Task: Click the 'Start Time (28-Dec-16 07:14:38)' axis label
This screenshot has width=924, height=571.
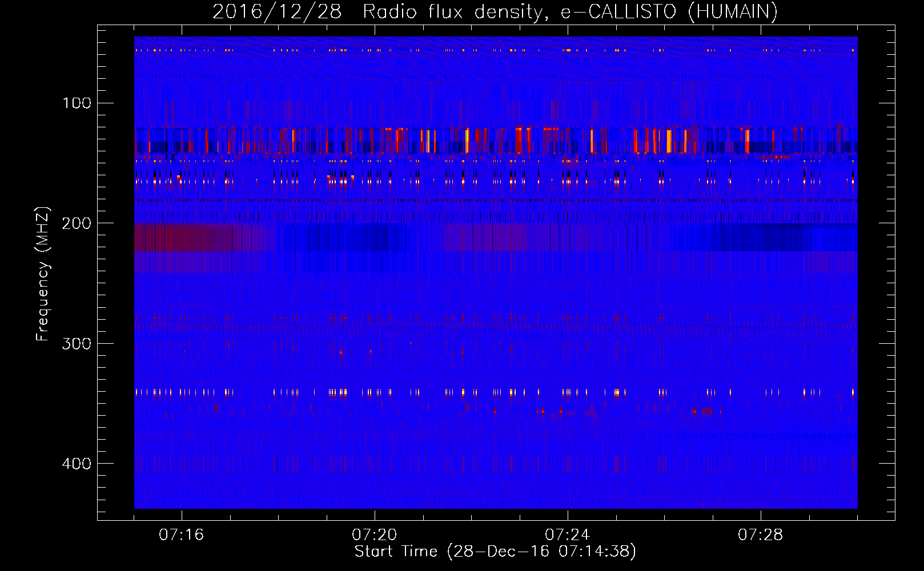Action: click(x=495, y=552)
